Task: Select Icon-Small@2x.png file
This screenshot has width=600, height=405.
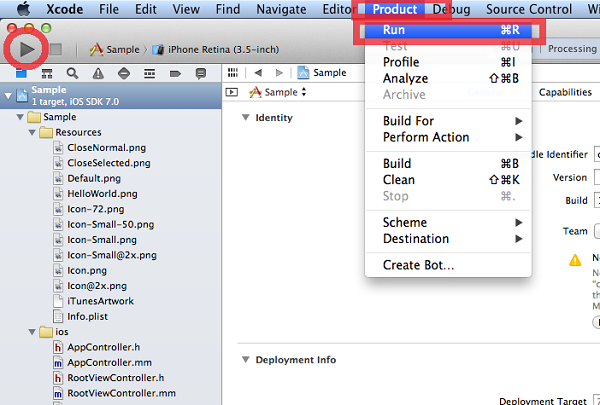Action: click(112, 255)
